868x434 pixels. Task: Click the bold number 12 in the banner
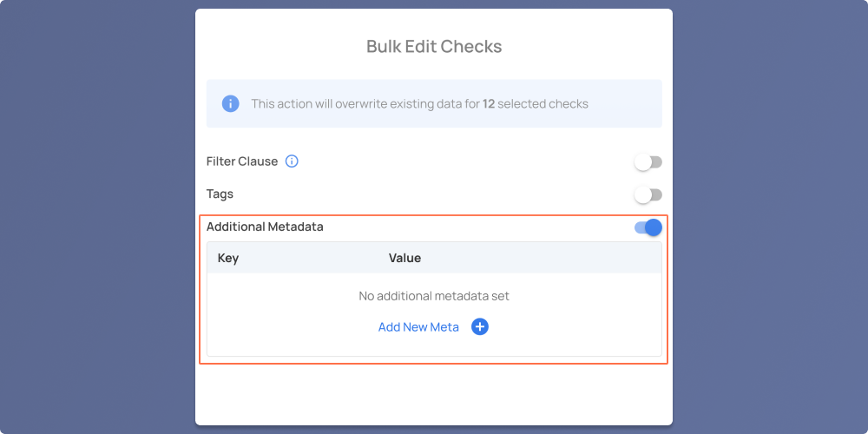pos(488,103)
